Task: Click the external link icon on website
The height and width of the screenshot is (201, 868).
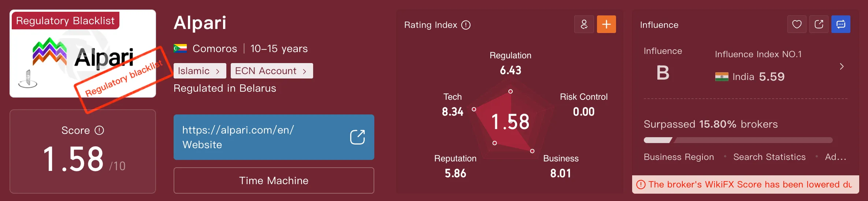Action: (x=357, y=137)
